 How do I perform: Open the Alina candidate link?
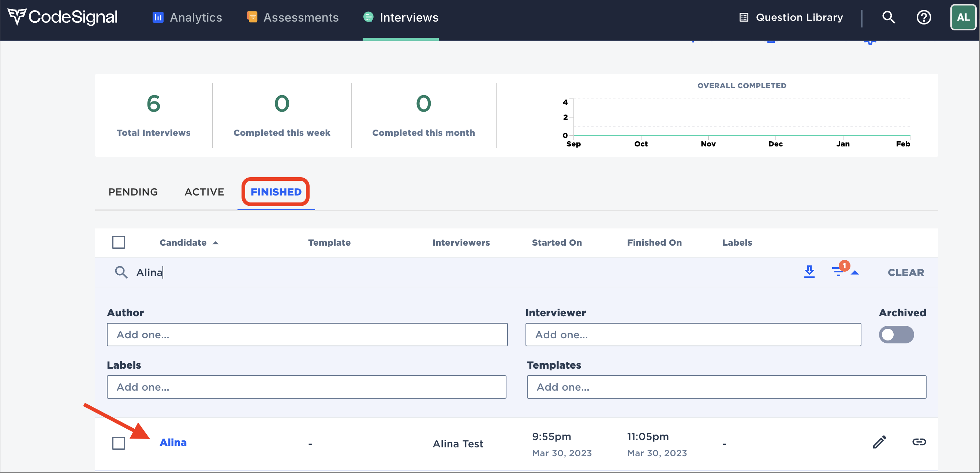click(x=173, y=442)
